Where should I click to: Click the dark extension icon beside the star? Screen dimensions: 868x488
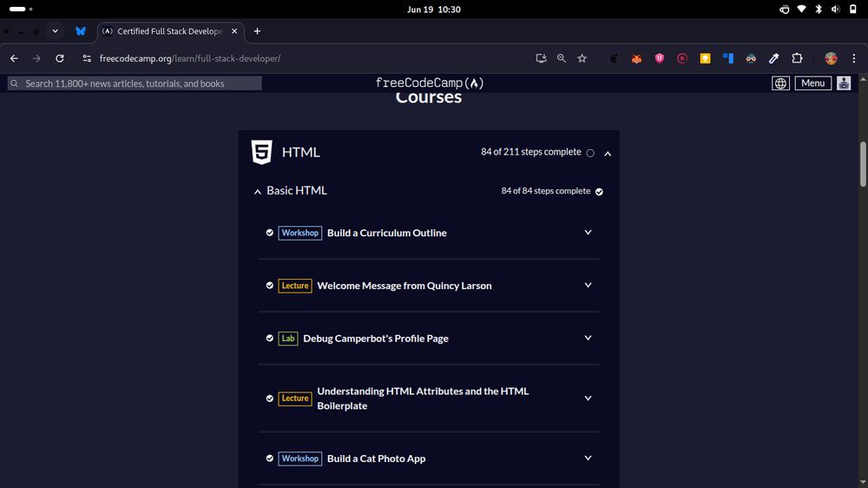[614, 58]
